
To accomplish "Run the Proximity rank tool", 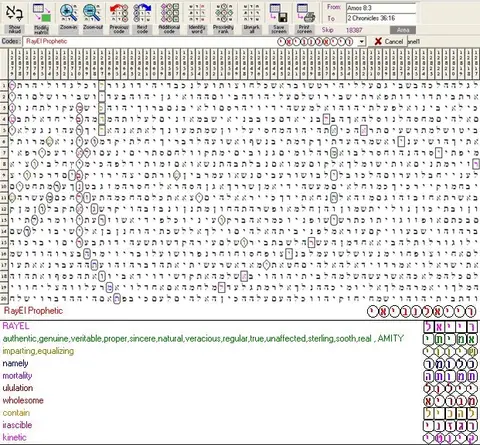I will (x=223, y=18).
